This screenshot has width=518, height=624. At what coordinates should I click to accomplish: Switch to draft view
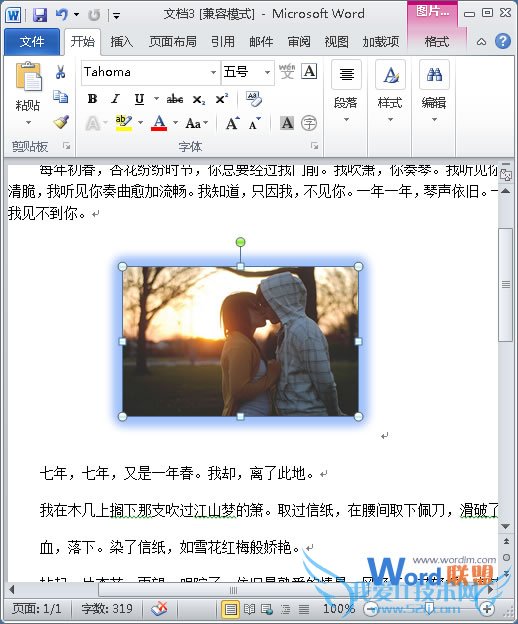pyautogui.click(x=304, y=609)
